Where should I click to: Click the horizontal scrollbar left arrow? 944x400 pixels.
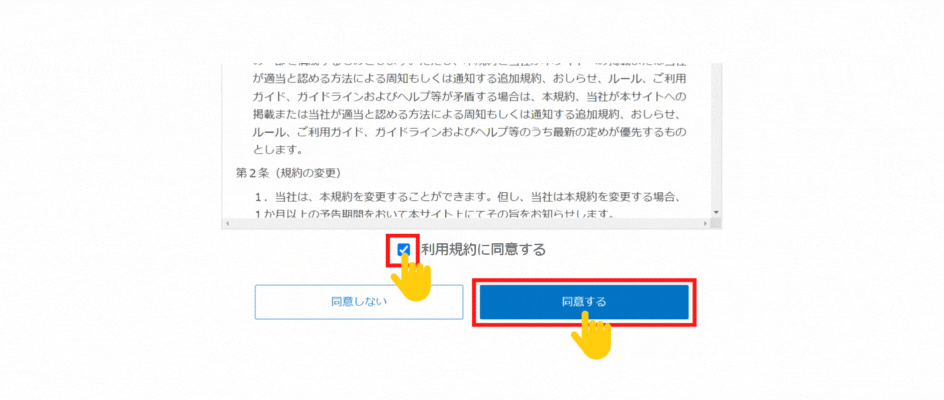click(226, 223)
